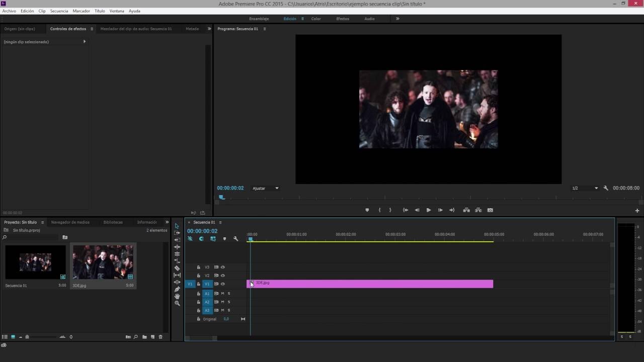
Task: Select the Track Select Forward tool
Action: (177, 233)
